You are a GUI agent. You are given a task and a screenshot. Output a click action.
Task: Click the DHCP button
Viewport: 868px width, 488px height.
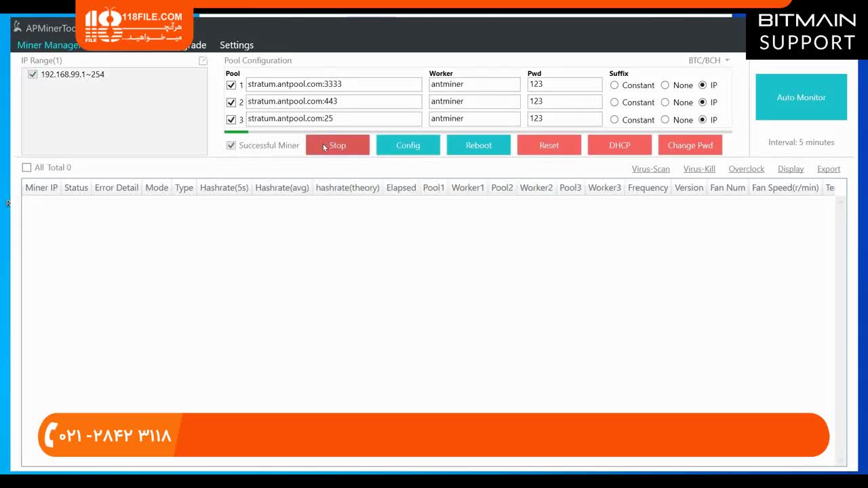[x=620, y=145]
